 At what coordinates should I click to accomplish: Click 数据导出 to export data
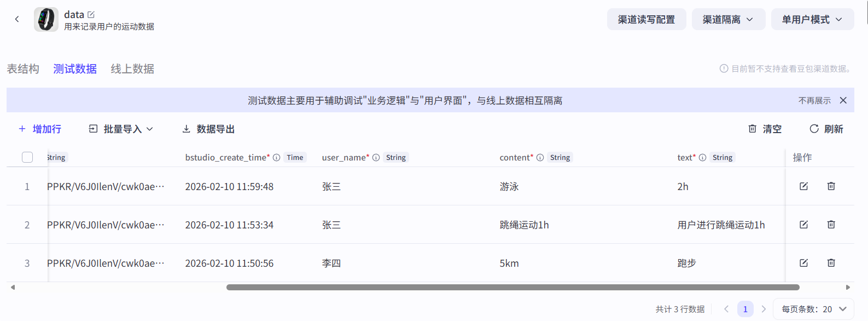tap(208, 129)
